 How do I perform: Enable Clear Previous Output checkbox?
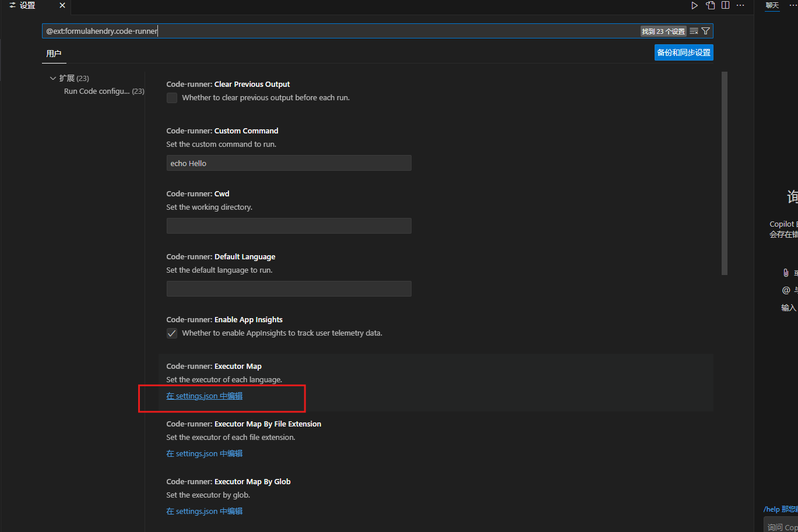click(x=172, y=98)
